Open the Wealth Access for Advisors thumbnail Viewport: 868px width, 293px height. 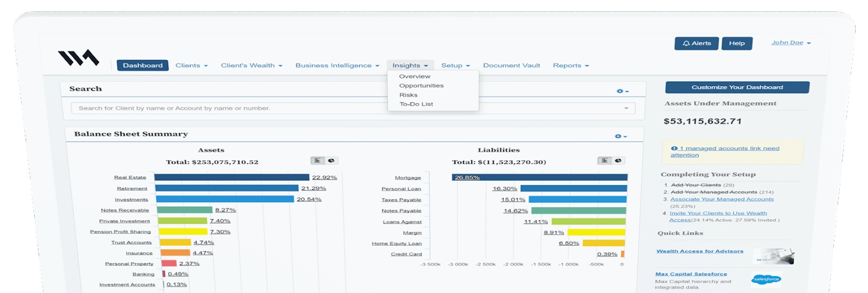[x=774, y=256]
